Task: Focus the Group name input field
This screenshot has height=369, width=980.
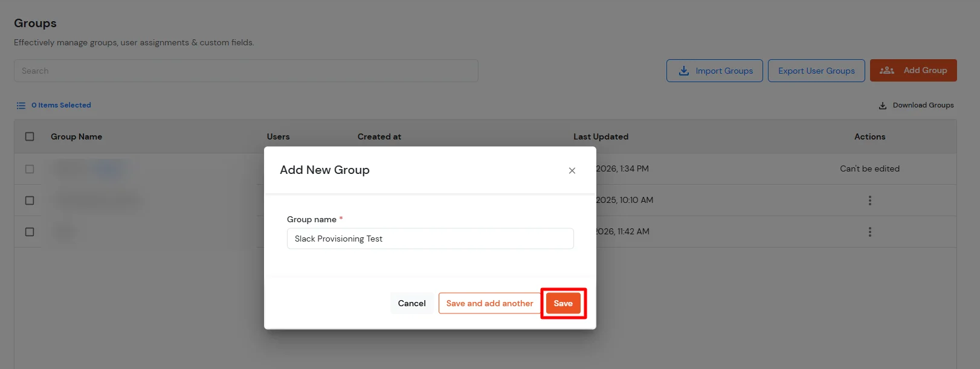Action: [x=430, y=239]
